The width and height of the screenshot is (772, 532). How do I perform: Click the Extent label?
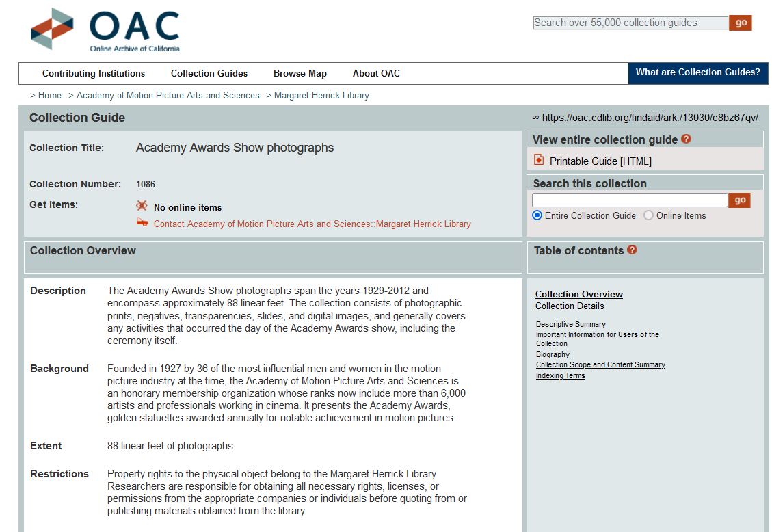(x=46, y=446)
